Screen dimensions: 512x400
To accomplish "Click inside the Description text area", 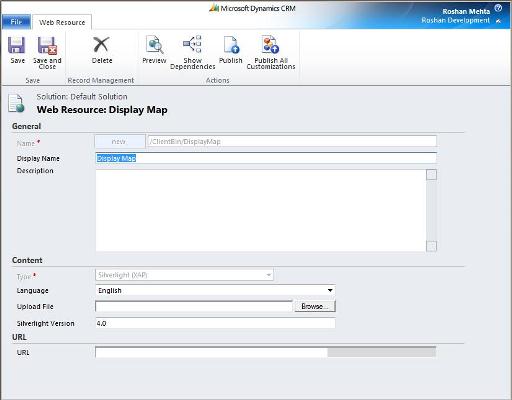I will [x=261, y=210].
